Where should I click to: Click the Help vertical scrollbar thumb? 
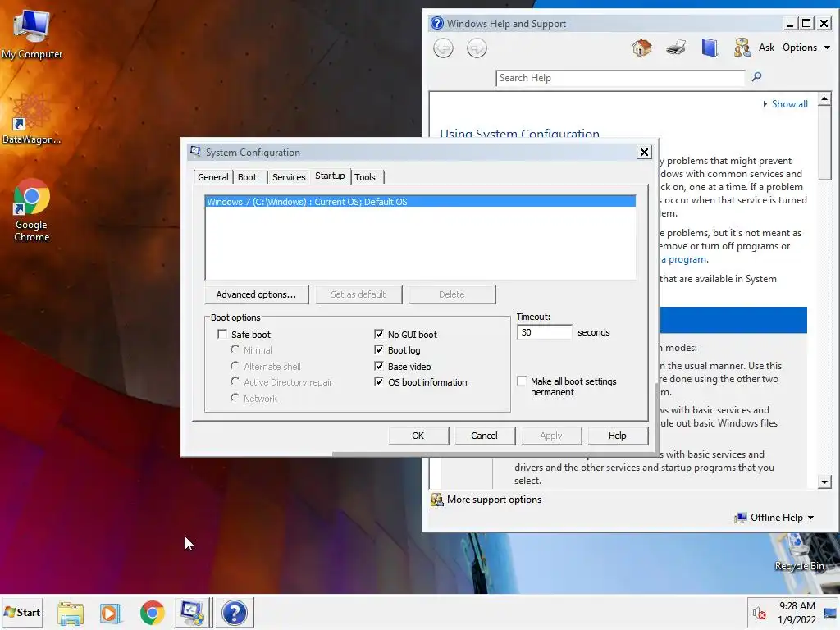click(824, 143)
